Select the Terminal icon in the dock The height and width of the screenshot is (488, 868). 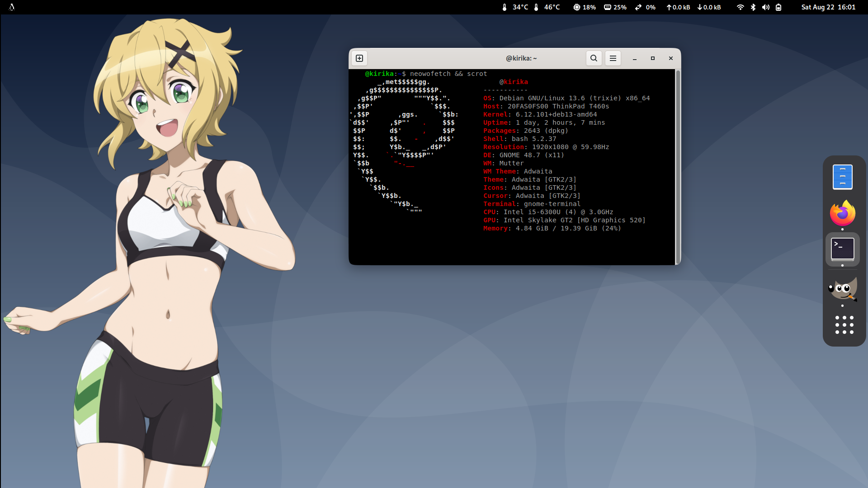(x=843, y=249)
